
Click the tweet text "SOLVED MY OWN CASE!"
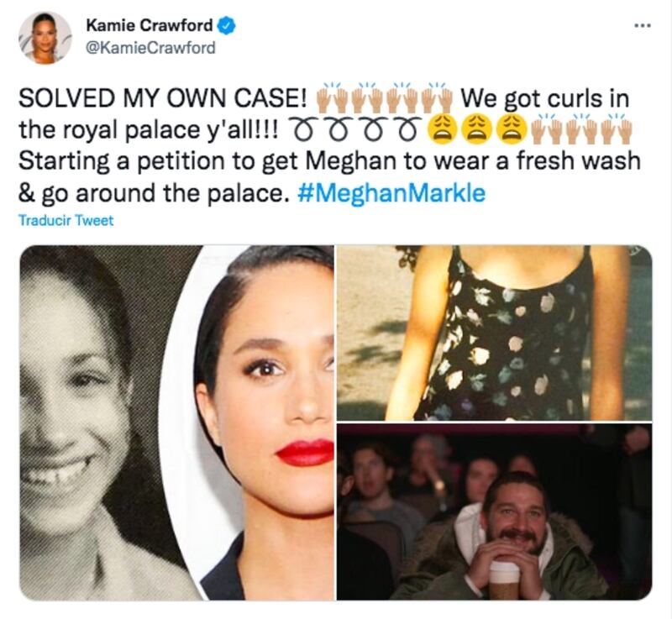coord(163,98)
